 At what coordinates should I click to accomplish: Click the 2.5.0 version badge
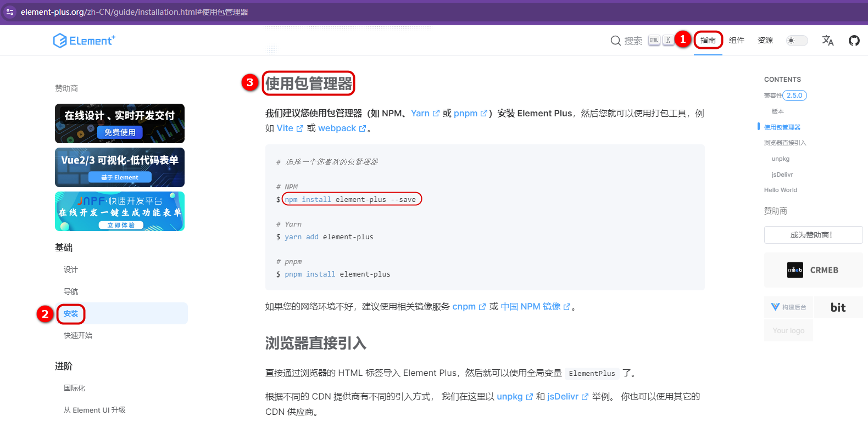tap(794, 95)
